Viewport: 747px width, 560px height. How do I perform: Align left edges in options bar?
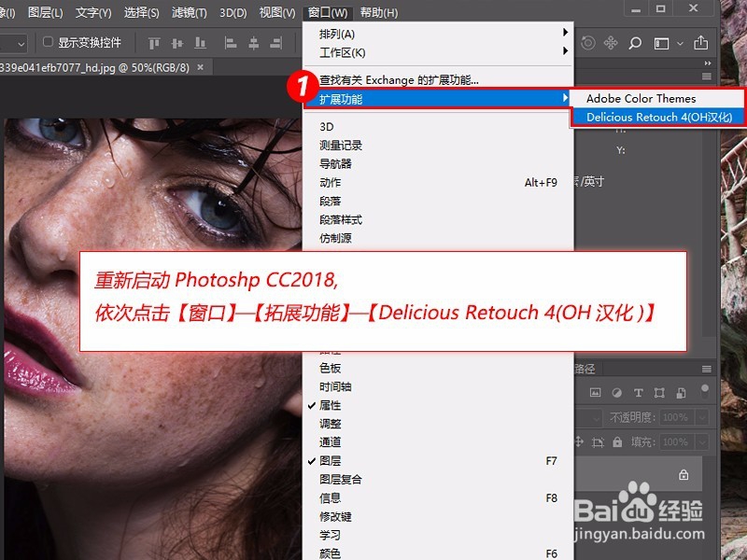coord(231,43)
